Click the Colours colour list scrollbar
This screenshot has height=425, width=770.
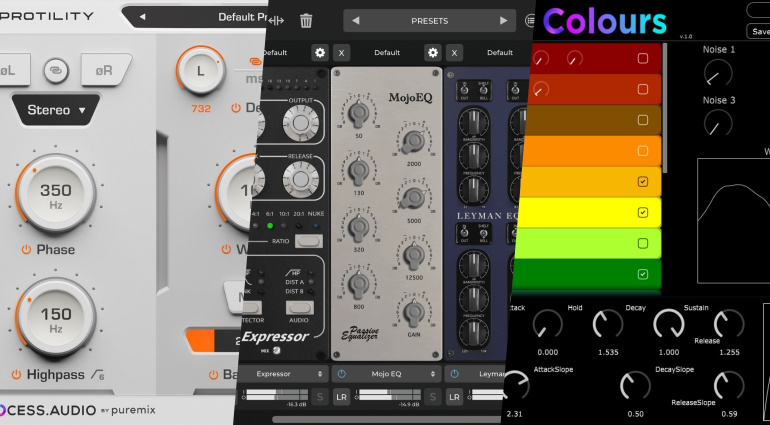[x=665, y=108]
